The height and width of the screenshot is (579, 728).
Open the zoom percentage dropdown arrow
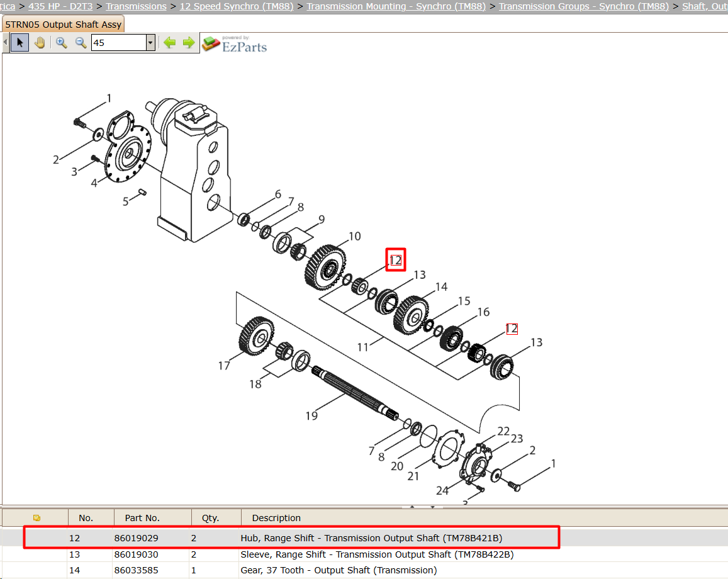(x=150, y=43)
